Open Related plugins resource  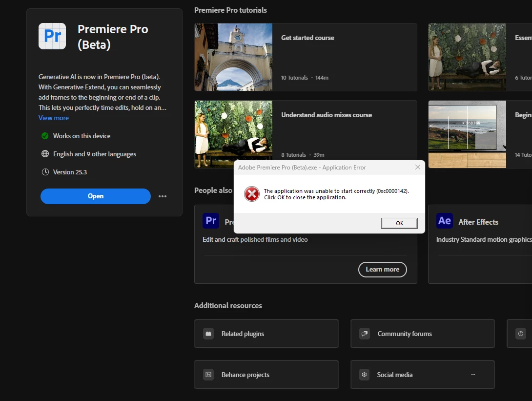click(266, 334)
